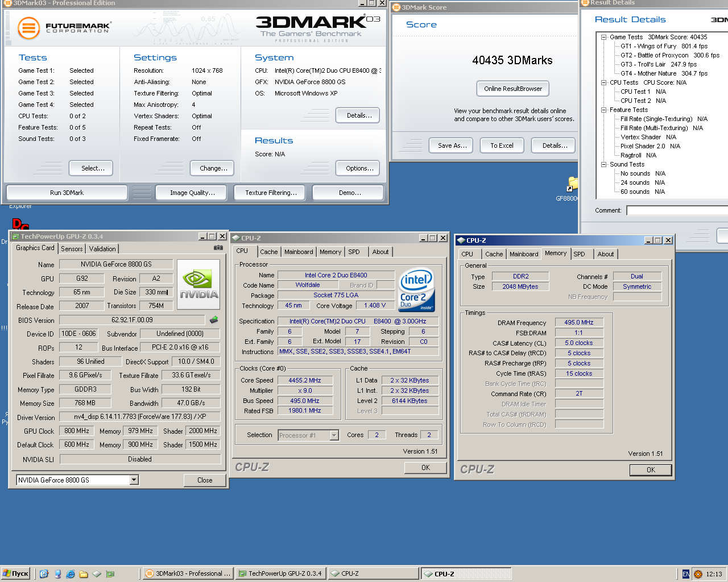Click the GPU-Z camera screenshot icon
728x582 pixels.
click(218, 248)
